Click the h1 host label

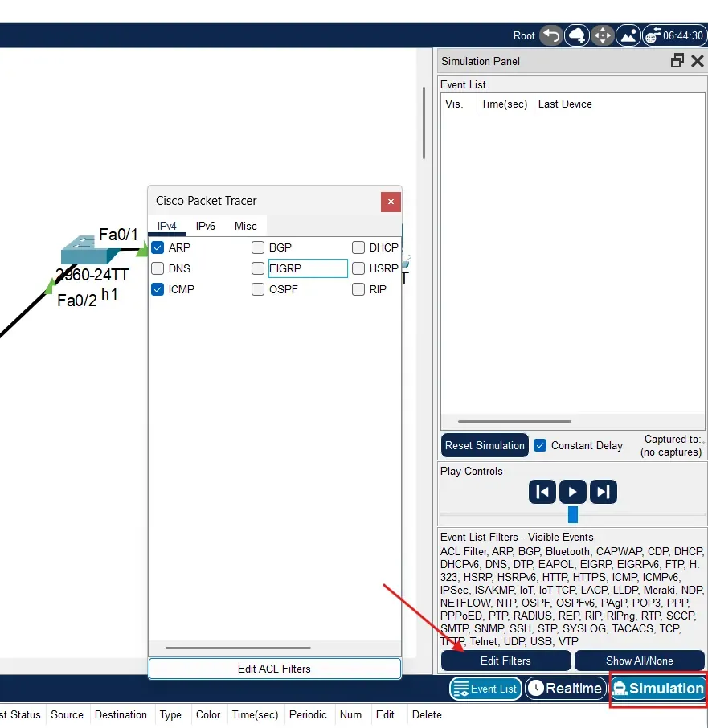[109, 294]
